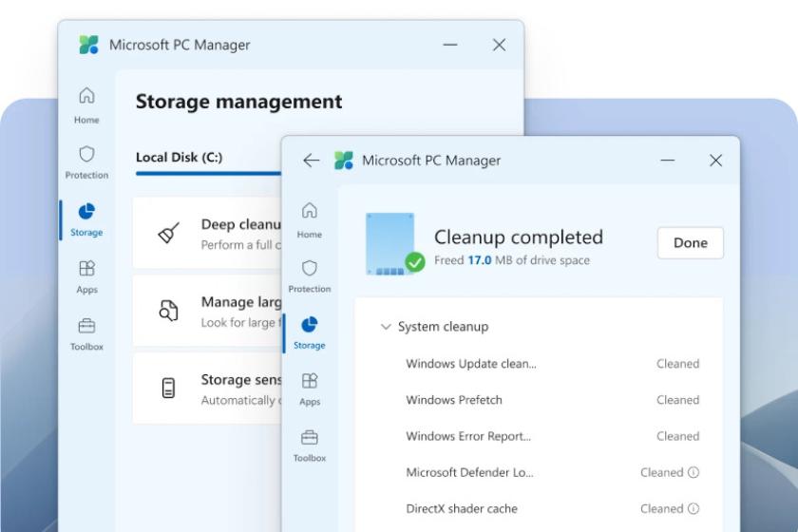Viewport: 798px width, 532px height.
Task: Show info for DirectX shader cache row
Action: click(693, 508)
